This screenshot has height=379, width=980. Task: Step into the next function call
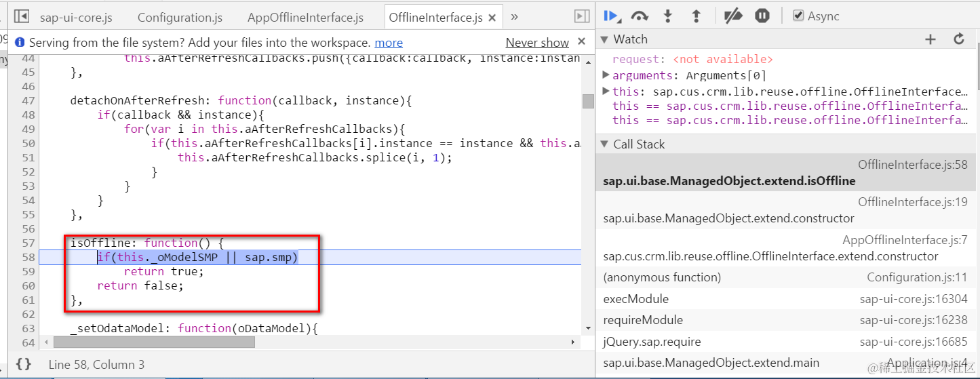point(667,16)
